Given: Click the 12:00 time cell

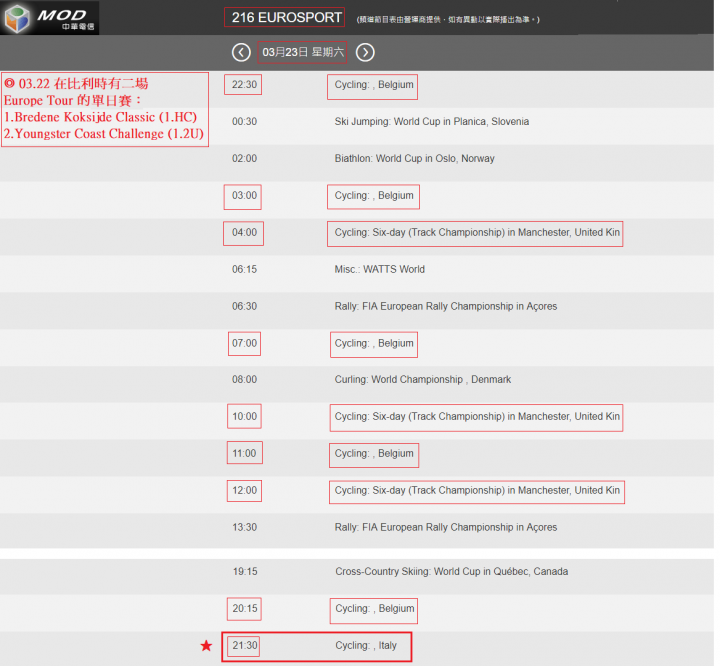Looking at the screenshot, I should click(244, 491).
